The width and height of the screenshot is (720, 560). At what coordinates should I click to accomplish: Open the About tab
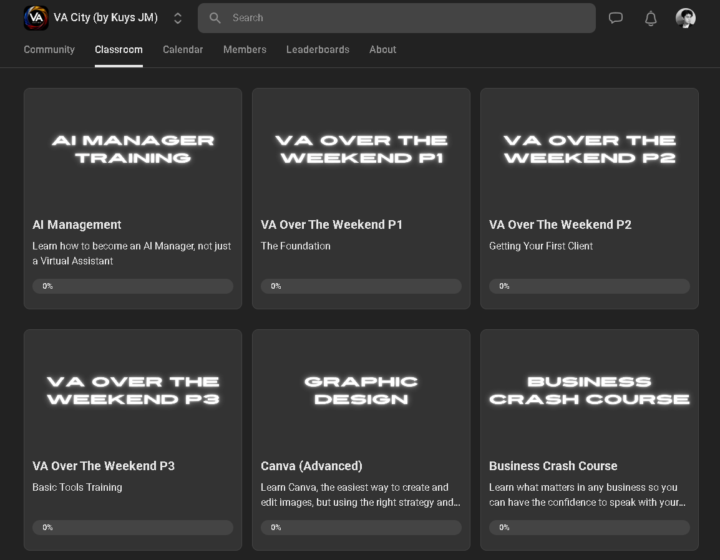click(383, 50)
